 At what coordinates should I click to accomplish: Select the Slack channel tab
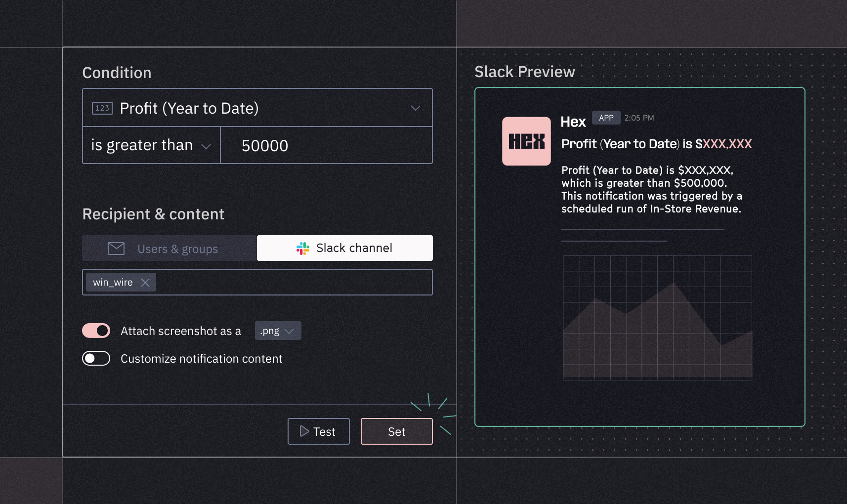[344, 248]
